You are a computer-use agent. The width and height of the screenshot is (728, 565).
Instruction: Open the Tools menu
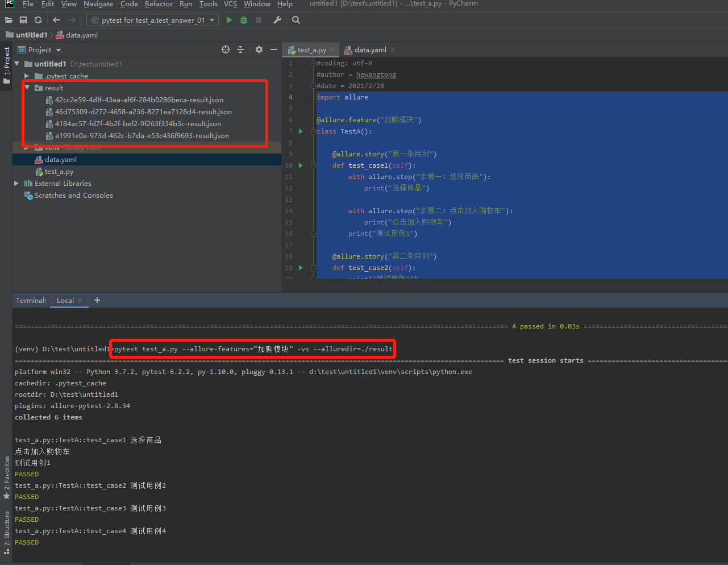209,4
